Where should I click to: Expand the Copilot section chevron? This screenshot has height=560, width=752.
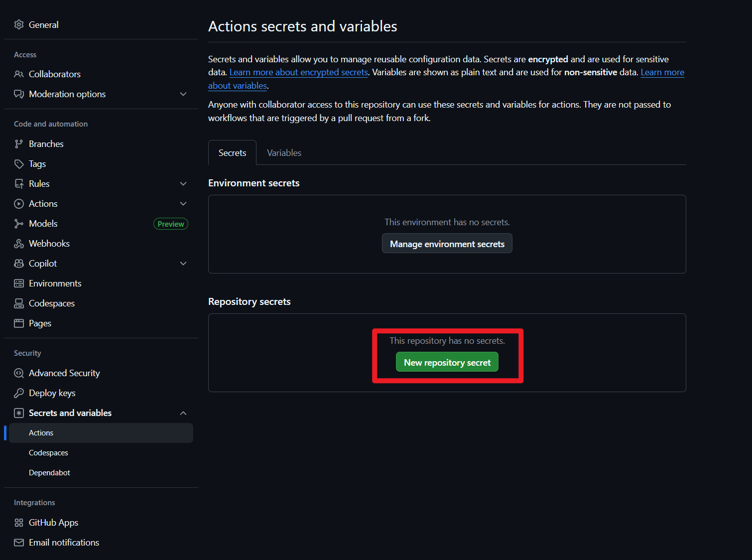pyautogui.click(x=183, y=264)
